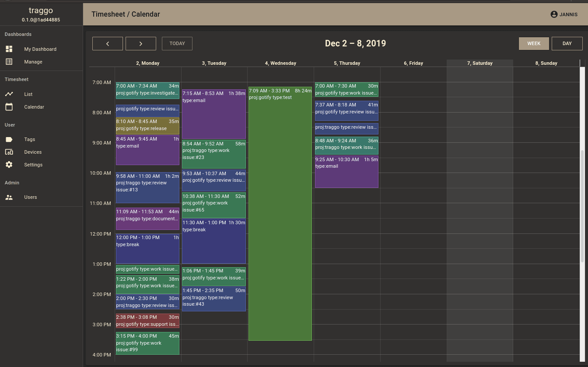
Task: Click the traggo version label in sidebar
Action: 41,20
